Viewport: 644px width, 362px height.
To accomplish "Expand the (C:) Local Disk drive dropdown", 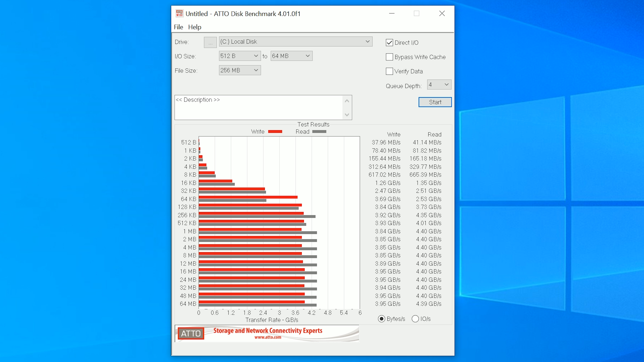I will pos(296,41).
